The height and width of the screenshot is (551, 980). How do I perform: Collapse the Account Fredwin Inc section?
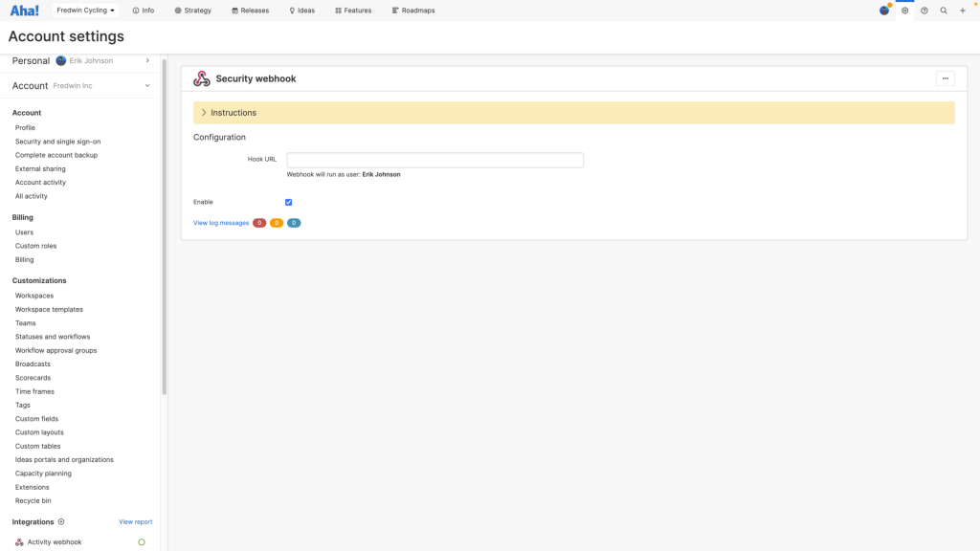[x=147, y=86]
